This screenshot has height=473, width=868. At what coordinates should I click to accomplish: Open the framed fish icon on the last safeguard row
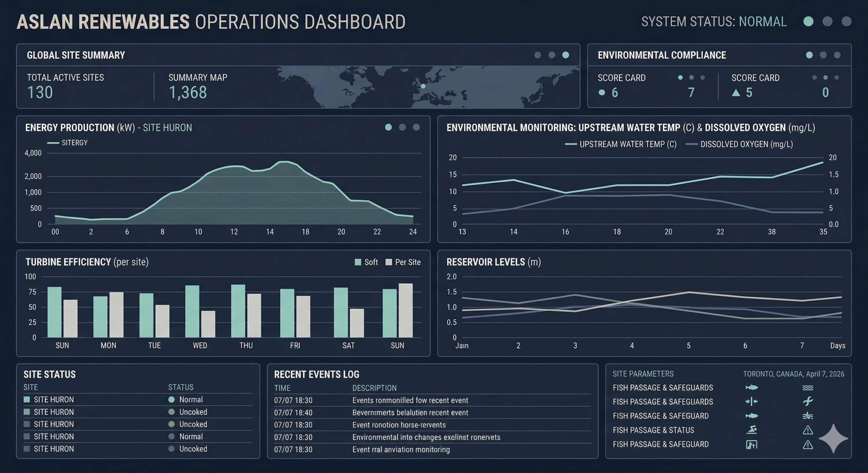pos(752,444)
